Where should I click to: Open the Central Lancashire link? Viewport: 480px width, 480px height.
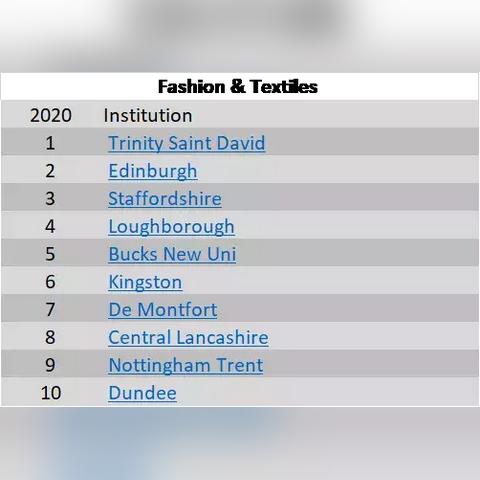tap(188, 337)
